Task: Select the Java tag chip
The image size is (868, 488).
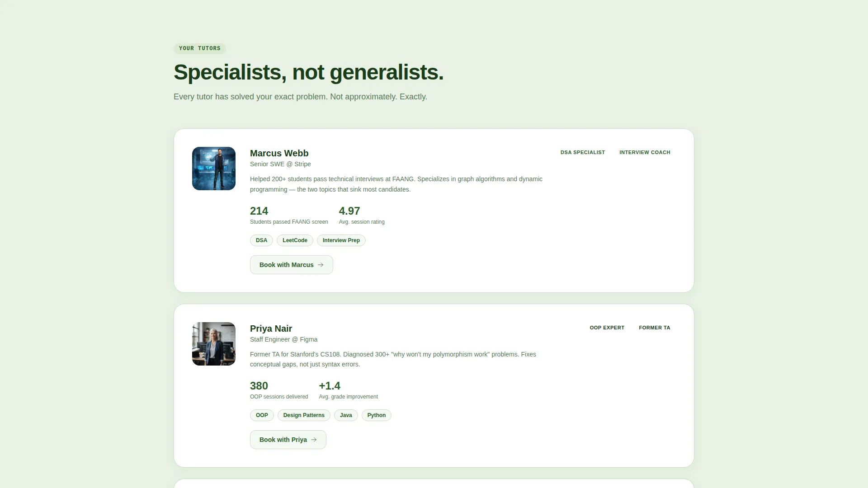Action: (346, 415)
